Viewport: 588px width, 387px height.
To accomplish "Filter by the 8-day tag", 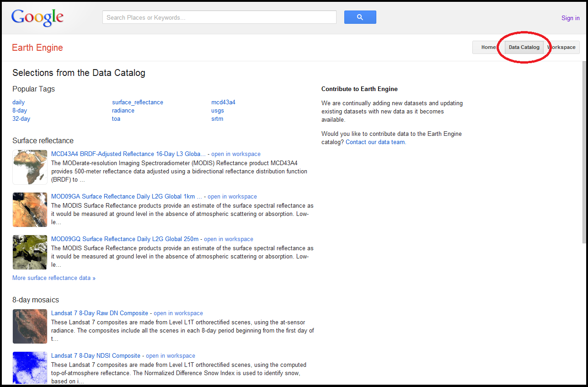I will click(x=20, y=111).
